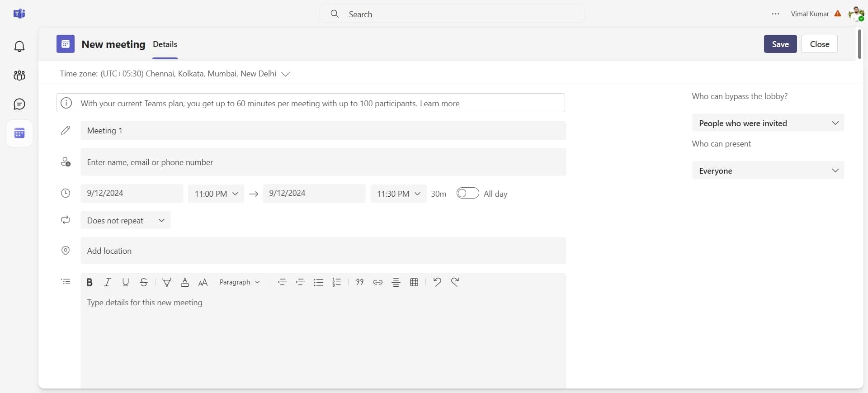The width and height of the screenshot is (868, 393).
Task: Click the text highlight color icon
Action: coord(167,282)
